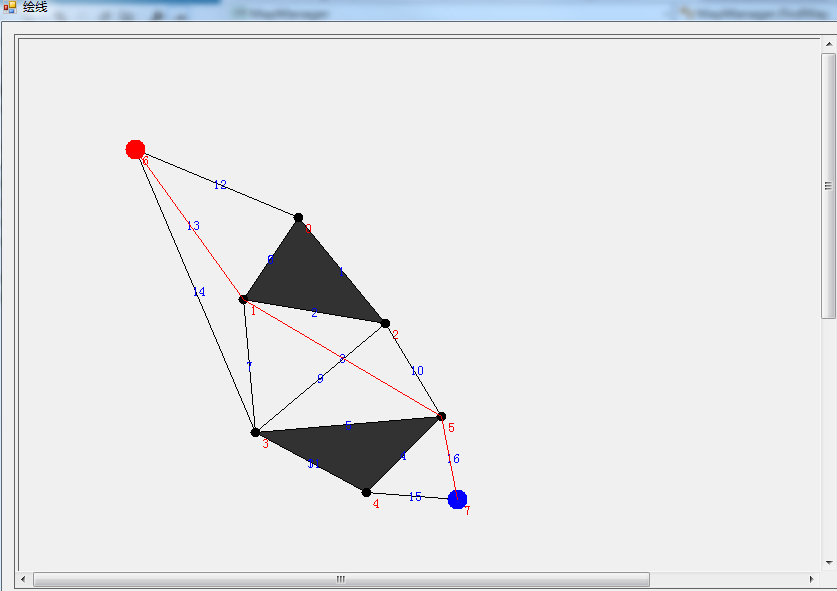Click blue label on edge between vertices 3 and 4
This screenshot has width=837, height=591.
[314, 464]
